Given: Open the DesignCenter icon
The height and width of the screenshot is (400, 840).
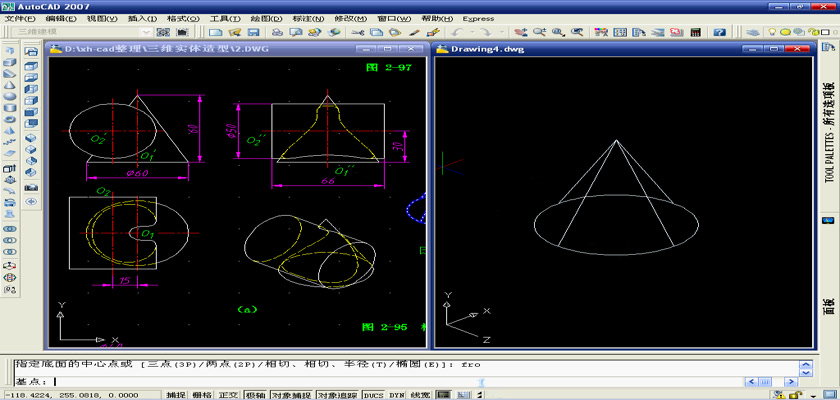Looking at the screenshot, I should click(620, 32).
